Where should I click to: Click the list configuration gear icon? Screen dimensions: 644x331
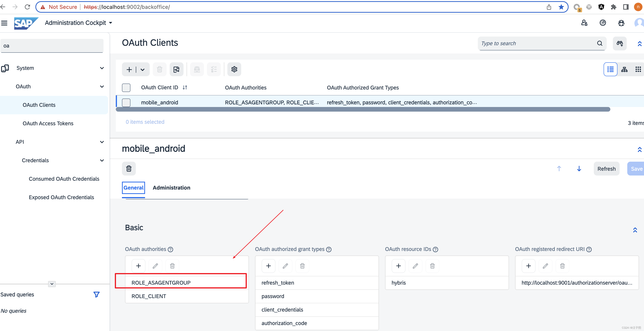(x=234, y=69)
